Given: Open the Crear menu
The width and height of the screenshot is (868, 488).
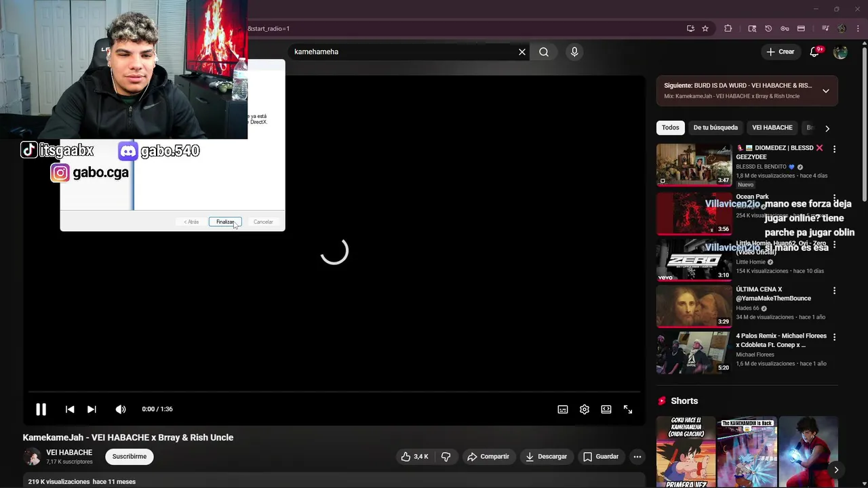Looking at the screenshot, I should pos(780,52).
